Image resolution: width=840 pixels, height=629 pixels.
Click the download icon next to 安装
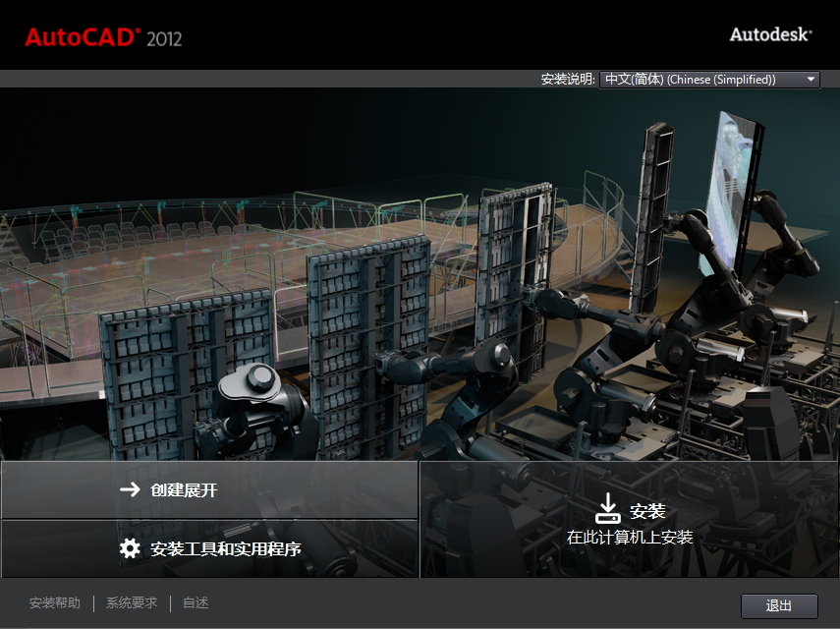pos(607,508)
